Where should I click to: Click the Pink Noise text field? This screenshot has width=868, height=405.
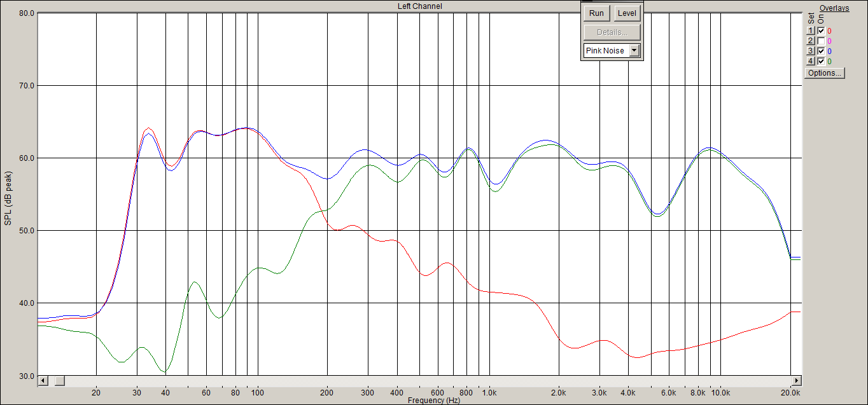[606, 51]
